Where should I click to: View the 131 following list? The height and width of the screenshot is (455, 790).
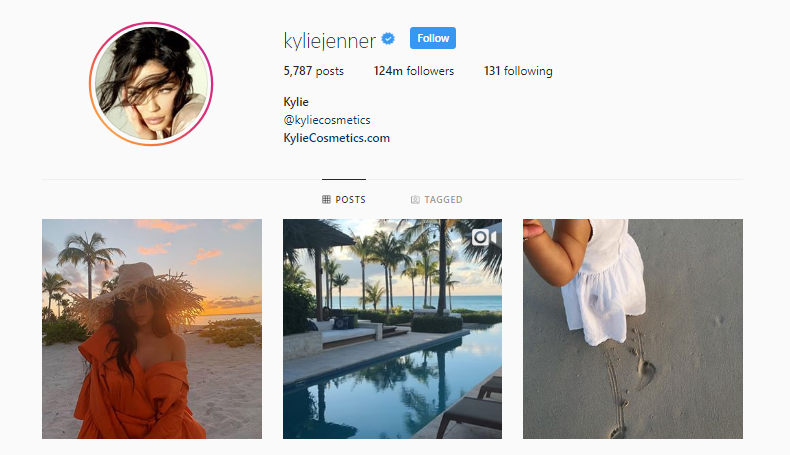518,71
